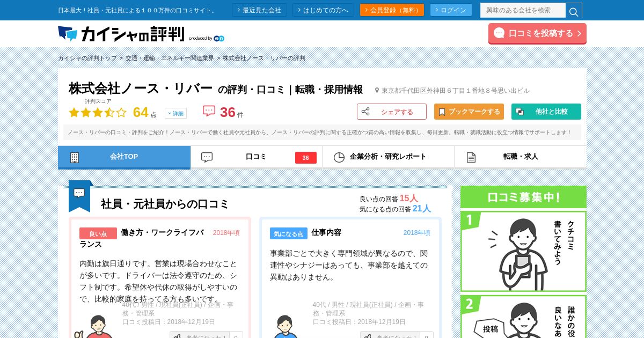
Task: Open the 転職・求人 tab
Action: [x=521, y=157]
